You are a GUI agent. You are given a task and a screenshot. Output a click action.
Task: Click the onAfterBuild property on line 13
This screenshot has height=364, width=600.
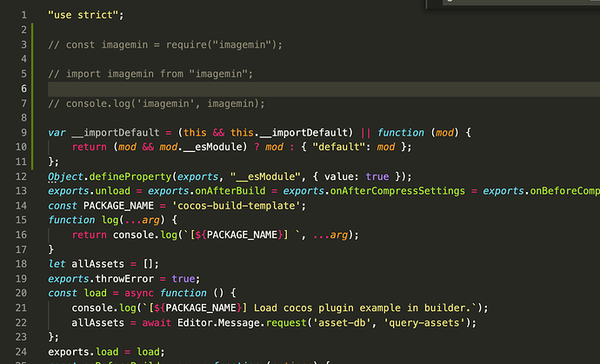tap(230, 191)
